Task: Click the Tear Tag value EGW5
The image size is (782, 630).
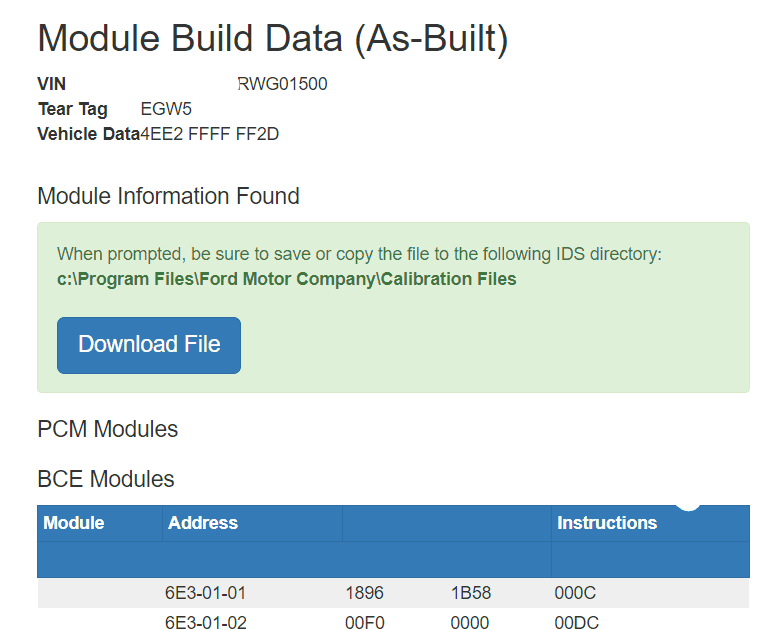Action: click(166, 109)
